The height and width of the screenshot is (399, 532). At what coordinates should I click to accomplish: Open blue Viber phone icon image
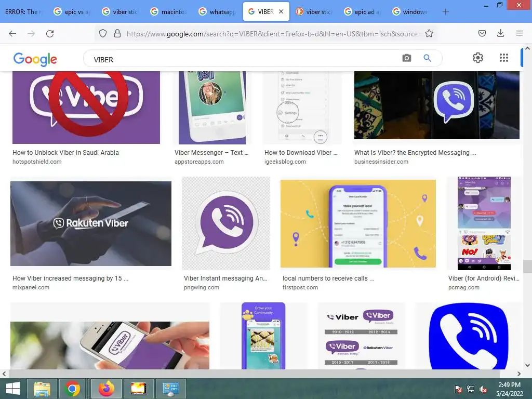point(469,336)
